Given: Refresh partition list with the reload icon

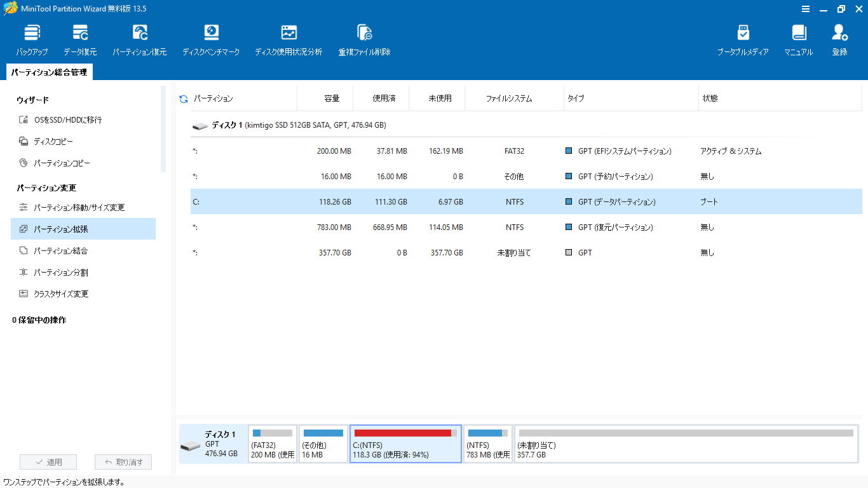Looking at the screenshot, I should pos(184,99).
